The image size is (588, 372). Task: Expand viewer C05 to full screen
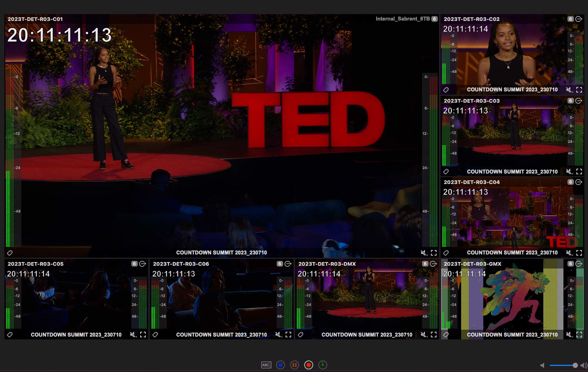click(x=143, y=335)
